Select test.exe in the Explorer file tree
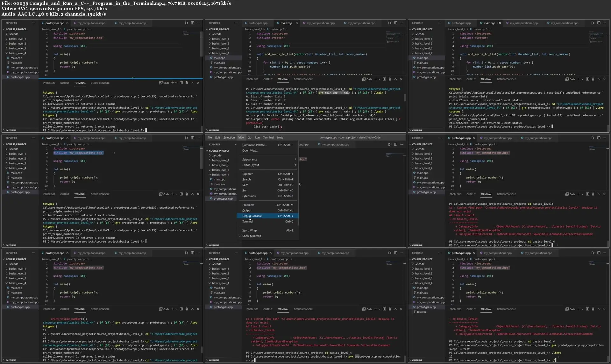Screen dimensions: 611x364 coord(422,312)
